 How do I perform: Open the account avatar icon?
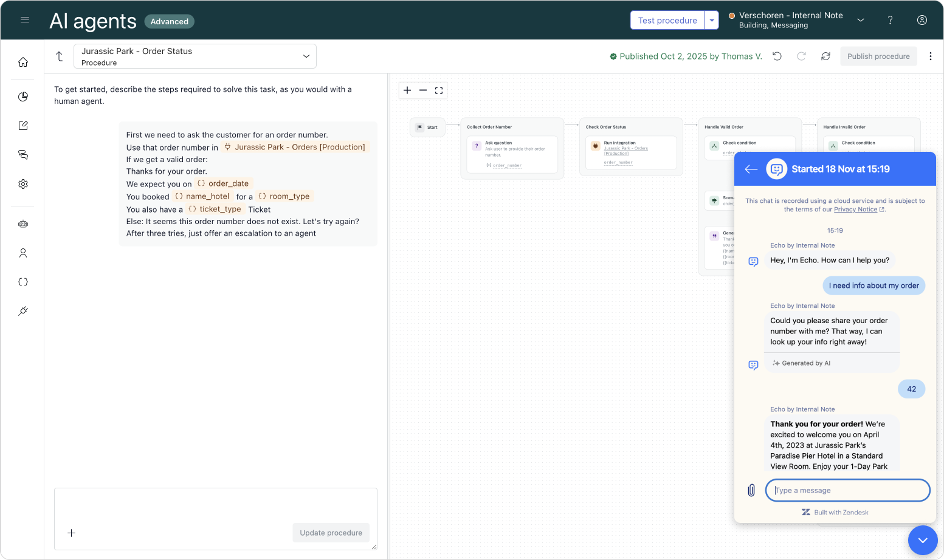(922, 20)
